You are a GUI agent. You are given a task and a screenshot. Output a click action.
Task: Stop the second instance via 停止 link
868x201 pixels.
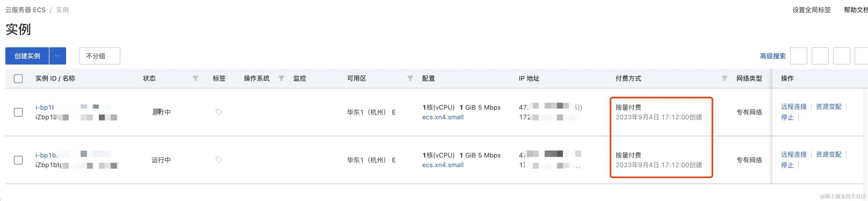787,165
